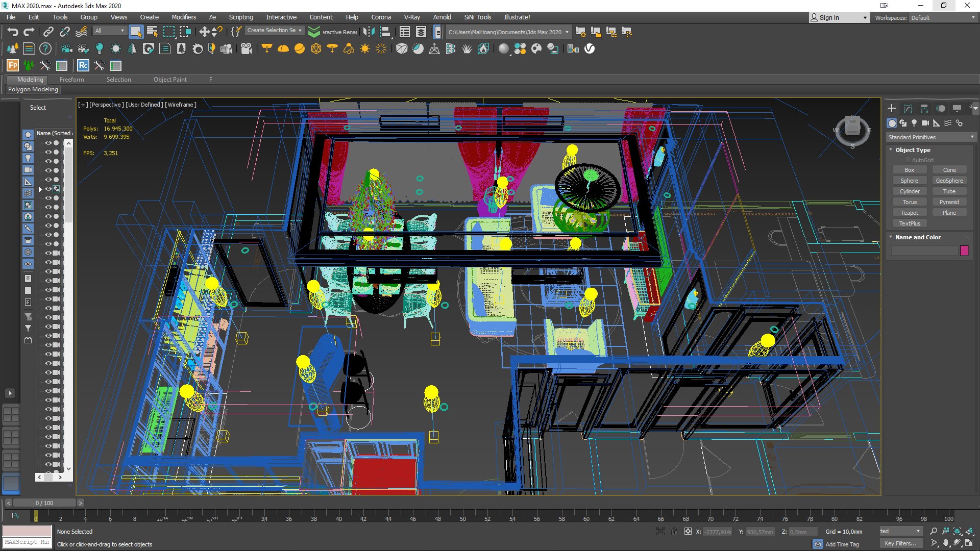This screenshot has width=980, height=551.
Task: Open the Hierarchy tab in the command panel
Action: pyautogui.click(x=924, y=108)
